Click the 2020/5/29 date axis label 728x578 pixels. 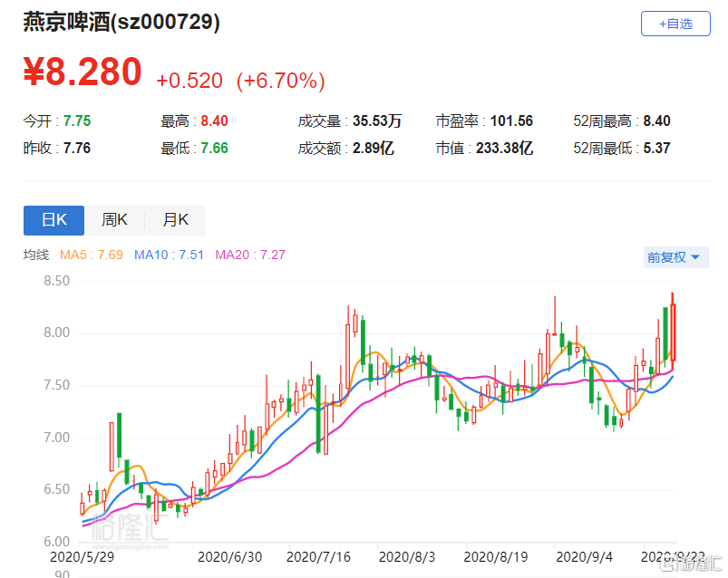click(83, 556)
